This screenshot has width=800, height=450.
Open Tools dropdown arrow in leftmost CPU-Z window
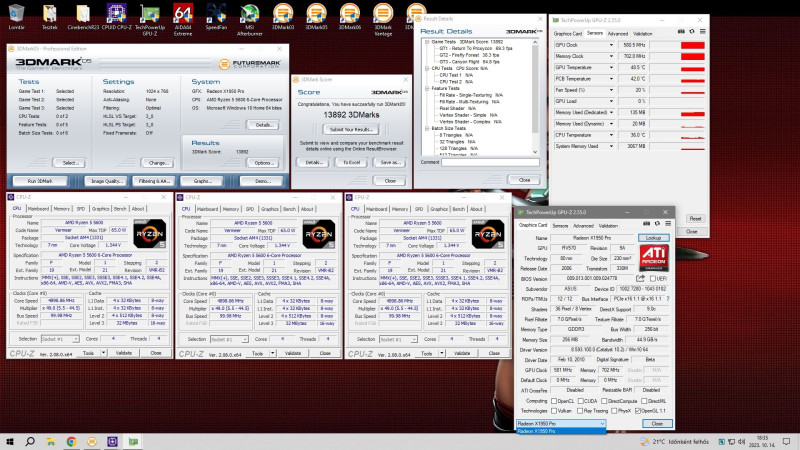(x=103, y=353)
